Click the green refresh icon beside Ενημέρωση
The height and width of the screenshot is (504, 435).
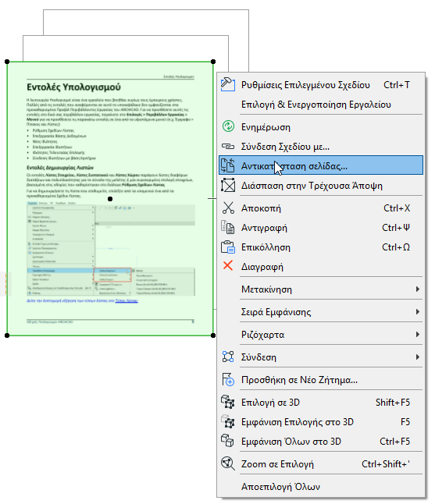pos(228,126)
